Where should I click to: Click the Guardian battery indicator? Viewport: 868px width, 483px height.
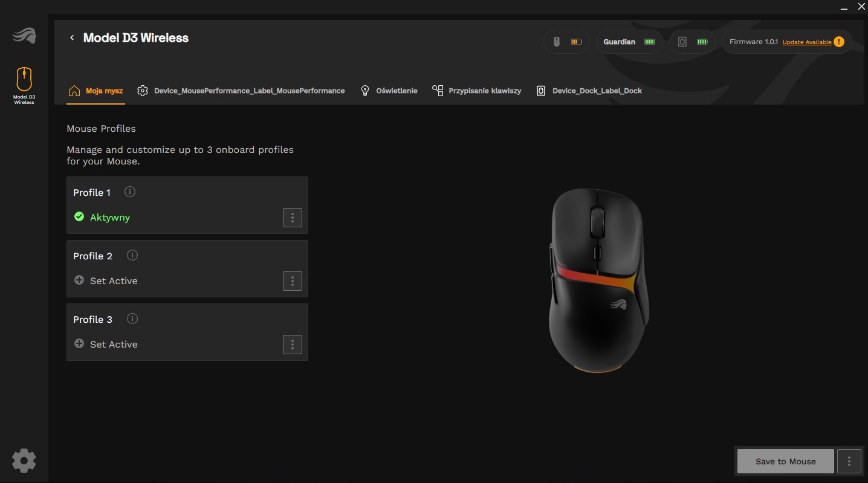pyautogui.click(x=629, y=42)
